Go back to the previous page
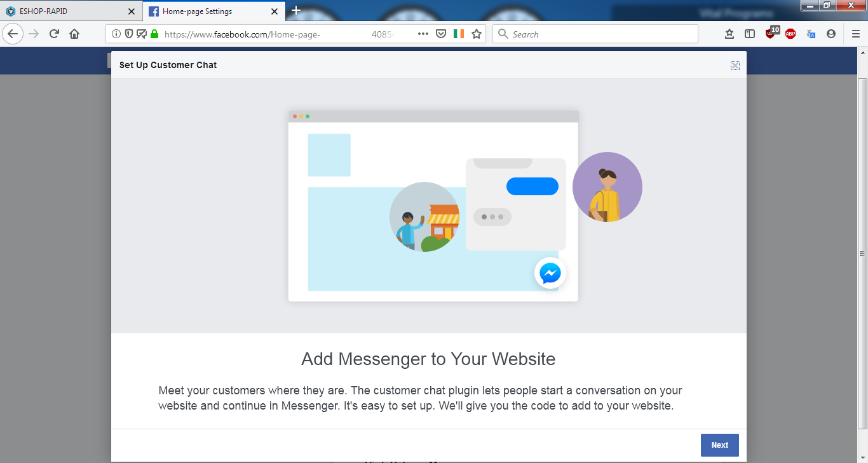 point(13,34)
